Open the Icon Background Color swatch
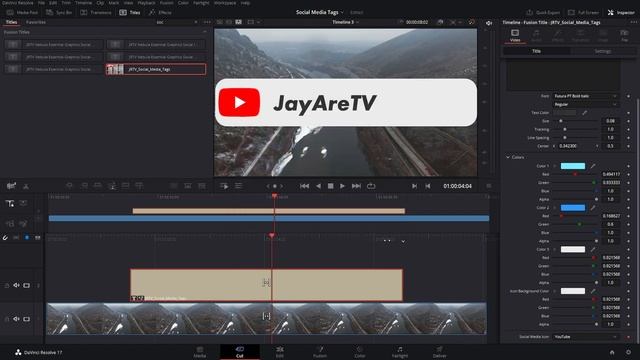Viewport: 640px width, 360px height. pos(573,291)
